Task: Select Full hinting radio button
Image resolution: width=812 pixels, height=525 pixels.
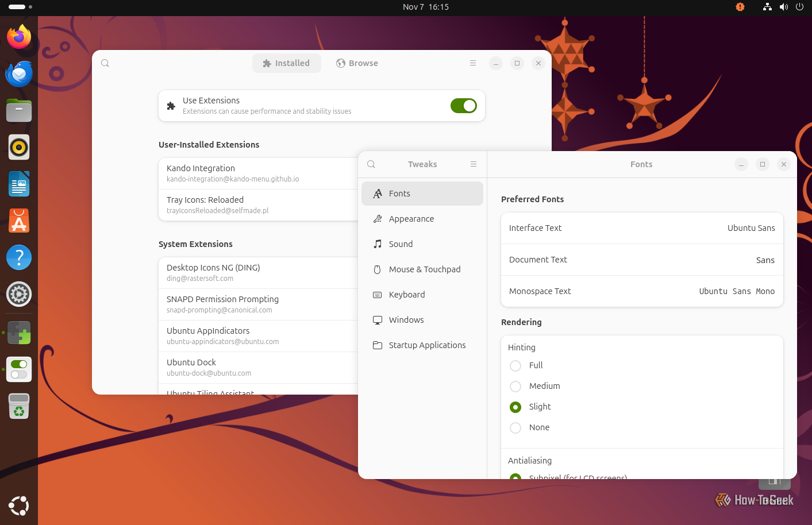Action: click(515, 366)
